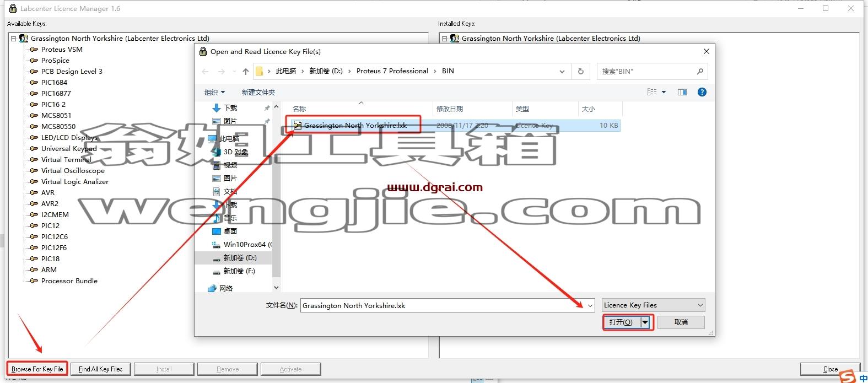Click the 取消 button
868x383 pixels.
tap(681, 322)
